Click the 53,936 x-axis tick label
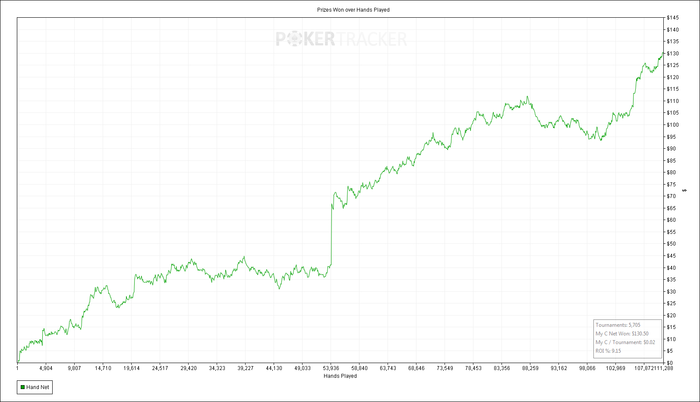The width and height of the screenshot is (700, 402). pyautogui.click(x=331, y=368)
